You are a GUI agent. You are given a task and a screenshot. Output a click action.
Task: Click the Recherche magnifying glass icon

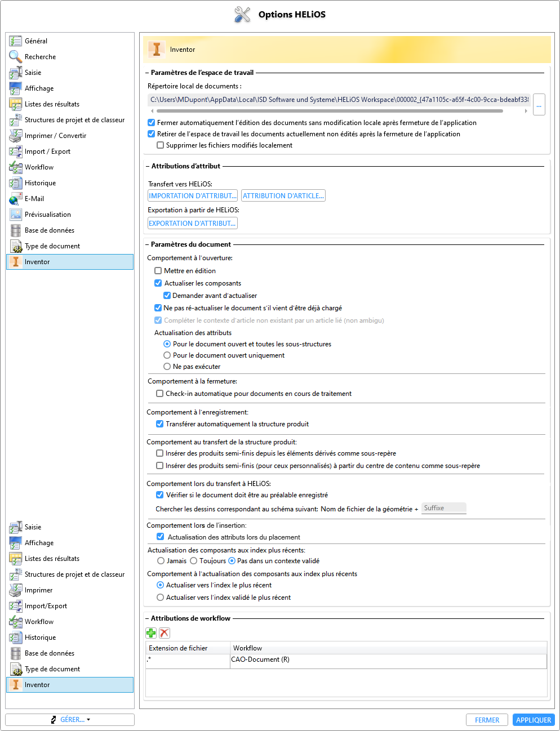point(15,57)
